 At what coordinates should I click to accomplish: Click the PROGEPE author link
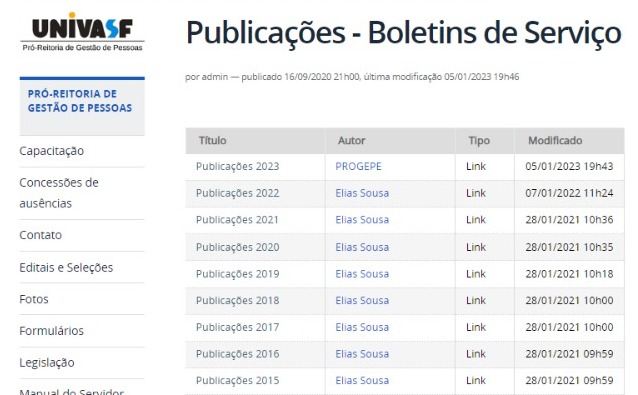coord(358,166)
